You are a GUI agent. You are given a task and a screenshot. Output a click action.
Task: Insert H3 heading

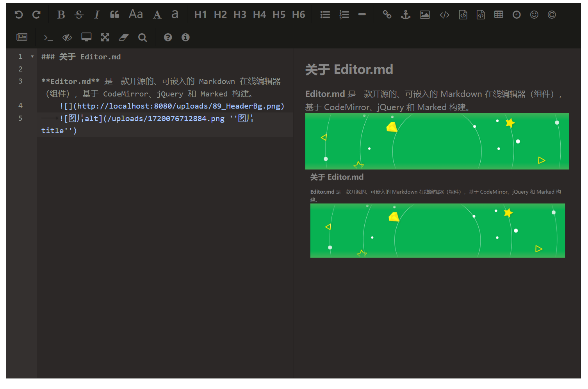[x=240, y=15]
